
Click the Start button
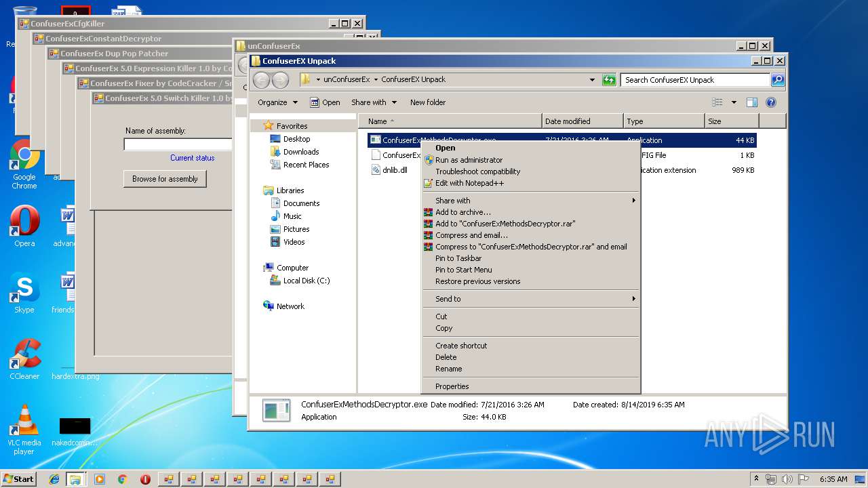coord(18,479)
